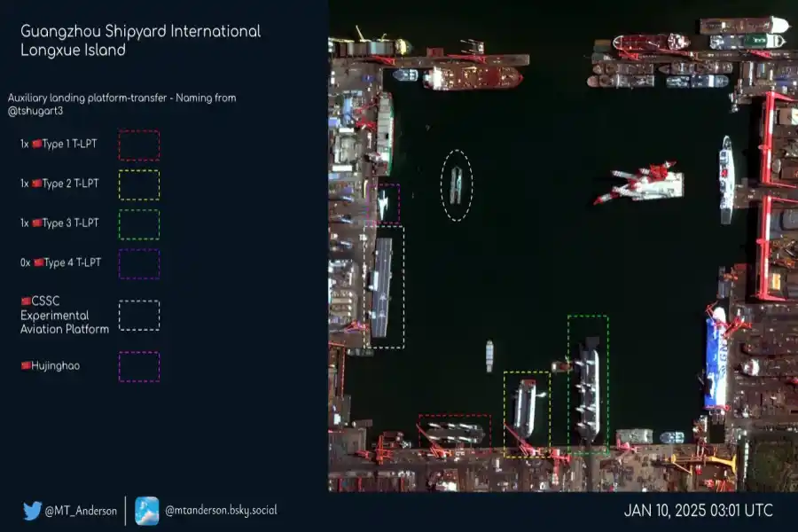Click the flag icon beside Type 1 T-LPT
This screenshot has height=532, width=798.
(x=36, y=145)
